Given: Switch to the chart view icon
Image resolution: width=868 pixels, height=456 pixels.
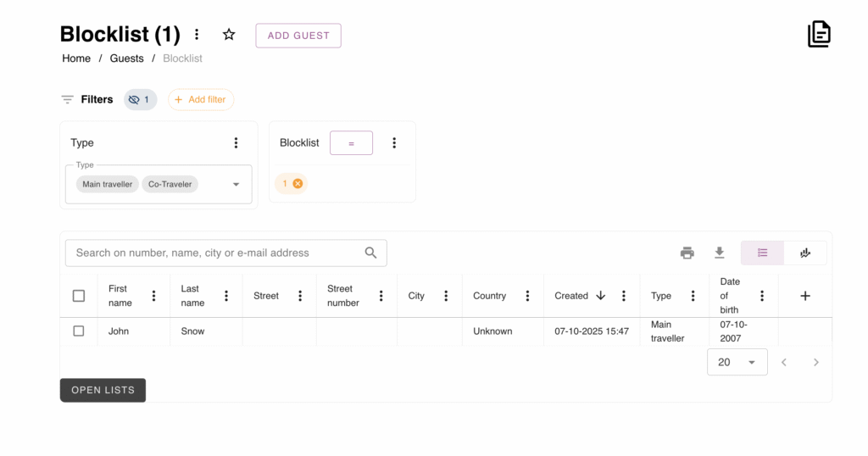Looking at the screenshot, I should tap(805, 253).
